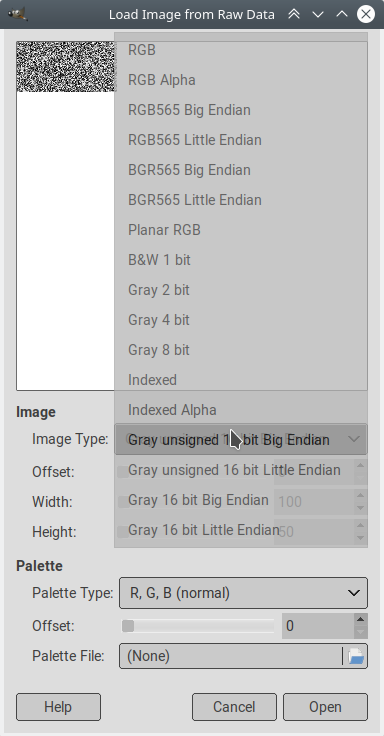Image resolution: width=384 pixels, height=736 pixels.
Task: Choose Gray 8 bit option
Action: pos(240,350)
